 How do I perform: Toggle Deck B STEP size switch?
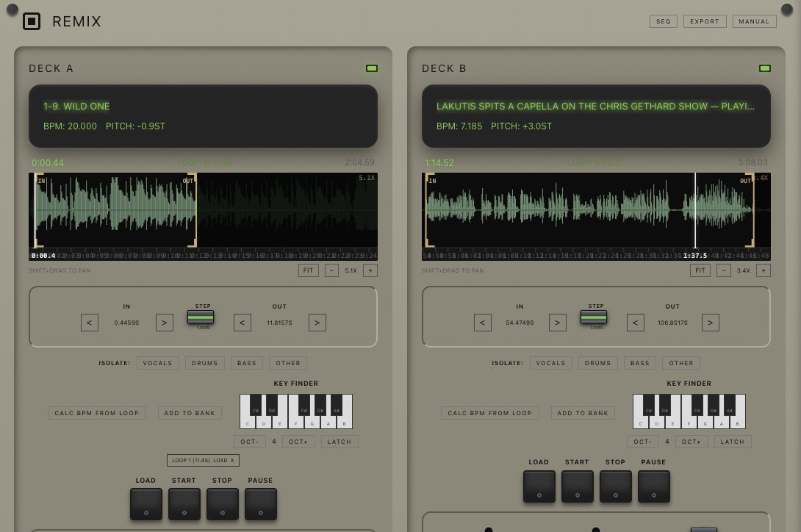594,317
